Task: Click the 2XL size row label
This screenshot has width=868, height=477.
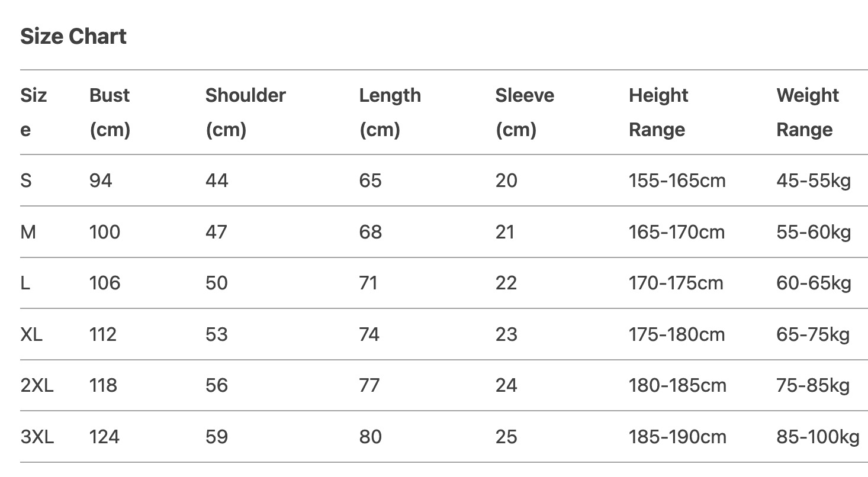Action: click(37, 386)
